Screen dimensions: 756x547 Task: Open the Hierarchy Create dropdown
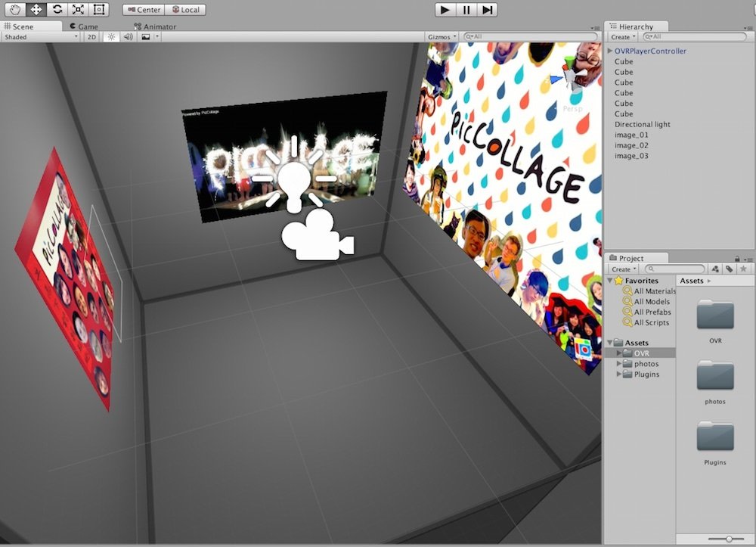point(623,36)
